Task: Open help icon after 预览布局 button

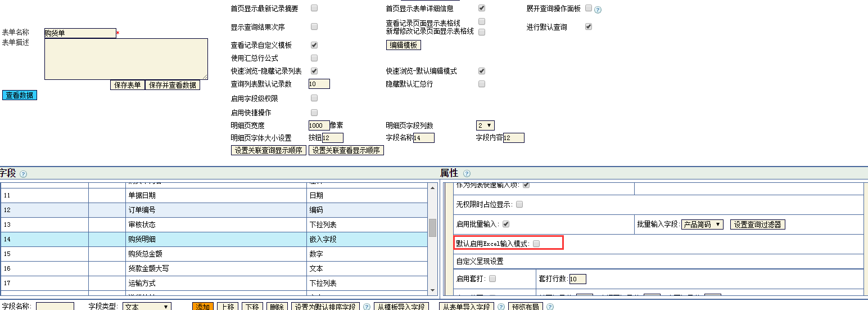Action: pos(550,307)
